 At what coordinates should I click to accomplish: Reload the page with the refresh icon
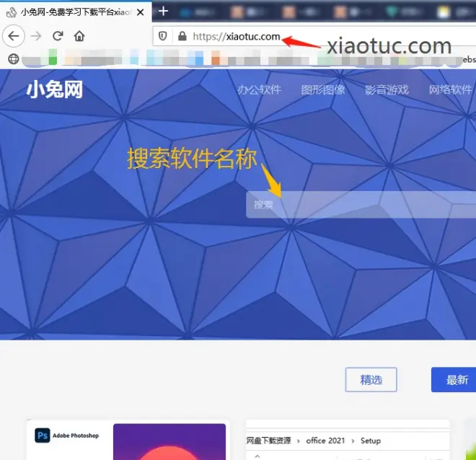pos(58,36)
